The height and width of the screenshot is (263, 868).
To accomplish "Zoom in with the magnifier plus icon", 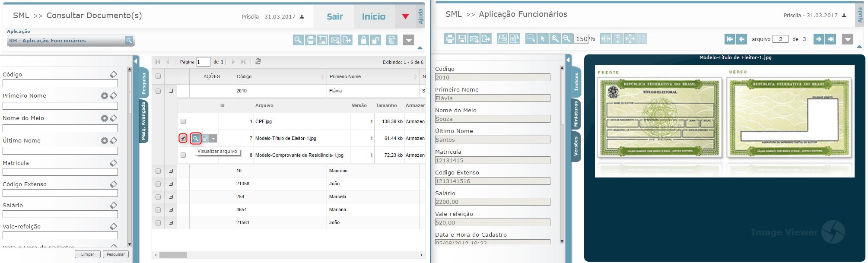I will (x=555, y=39).
